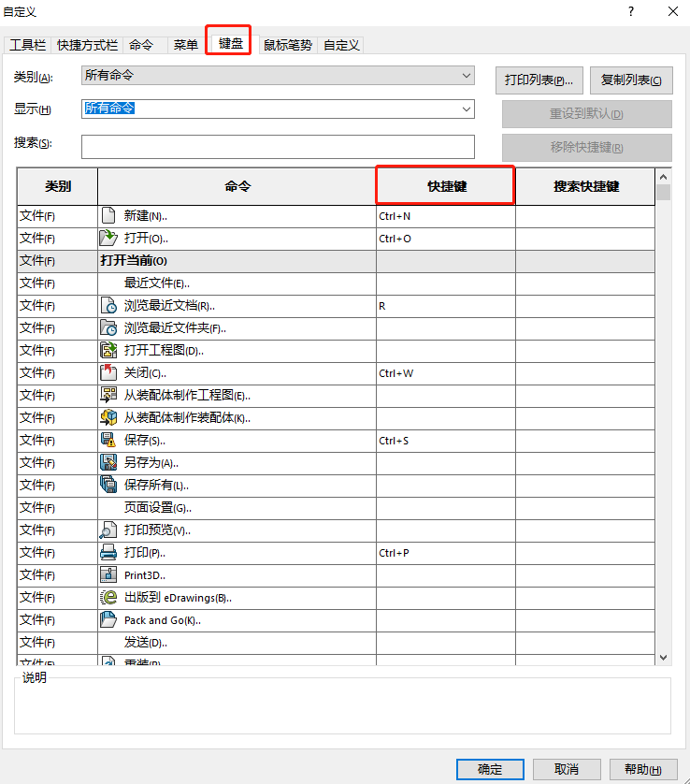Switch to the 工具栏 tab

(x=28, y=45)
